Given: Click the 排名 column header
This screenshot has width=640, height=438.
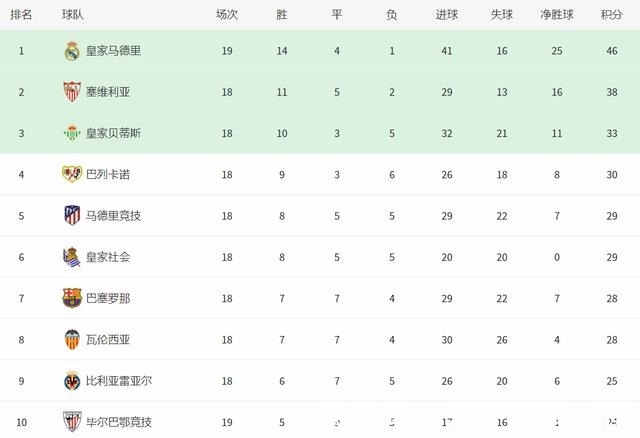Looking at the screenshot, I should tap(21, 15).
